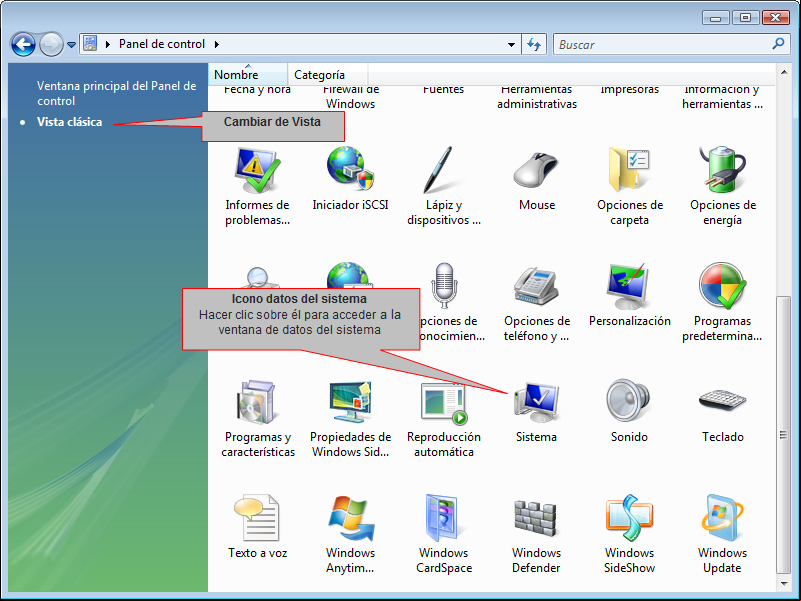
Task: Expand arrow after Panel de control
Action: click(x=217, y=44)
